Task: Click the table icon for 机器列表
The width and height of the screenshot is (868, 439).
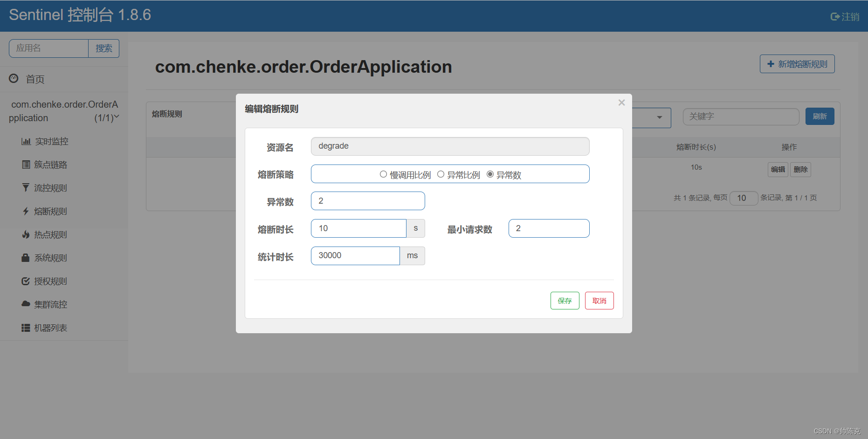Action: [26, 328]
